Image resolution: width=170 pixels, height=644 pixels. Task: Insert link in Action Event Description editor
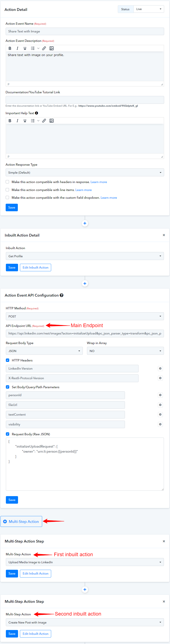(x=44, y=48)
